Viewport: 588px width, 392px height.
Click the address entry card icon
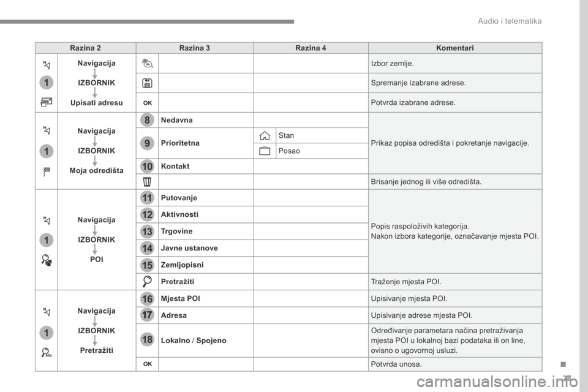(47, 102)
